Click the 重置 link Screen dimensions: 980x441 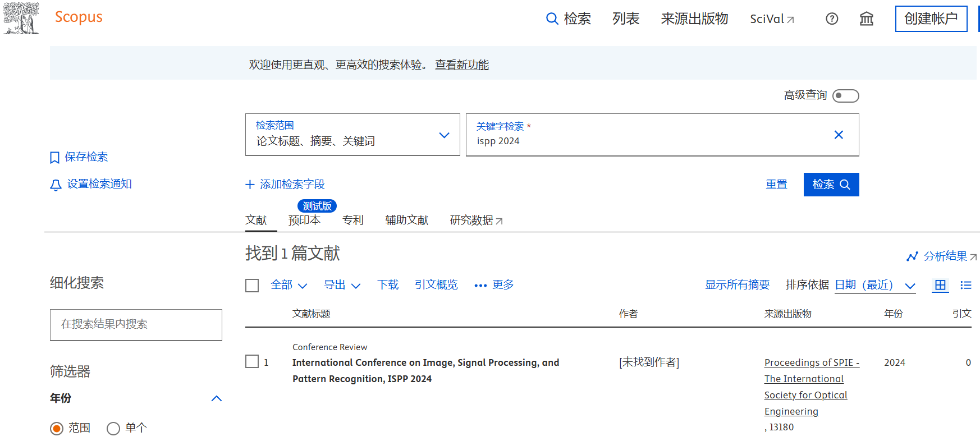pos(776,185)
